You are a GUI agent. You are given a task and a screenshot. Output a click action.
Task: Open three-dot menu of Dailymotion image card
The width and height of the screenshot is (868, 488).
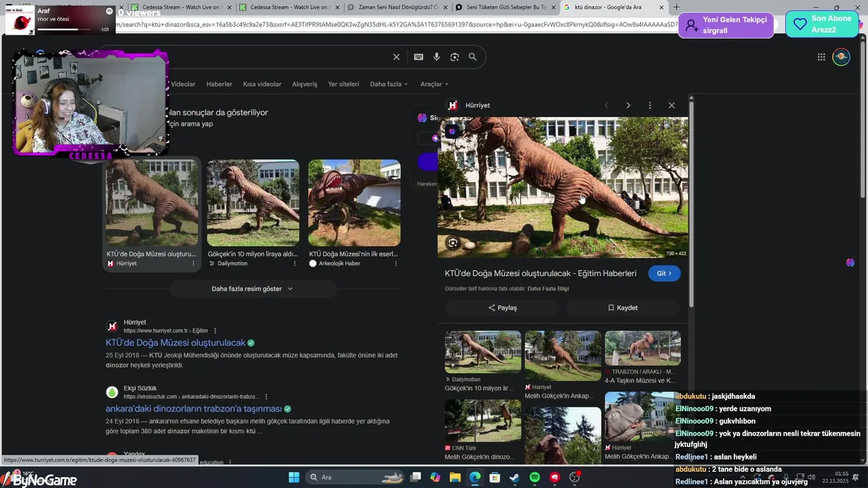[x=294, y=264]
